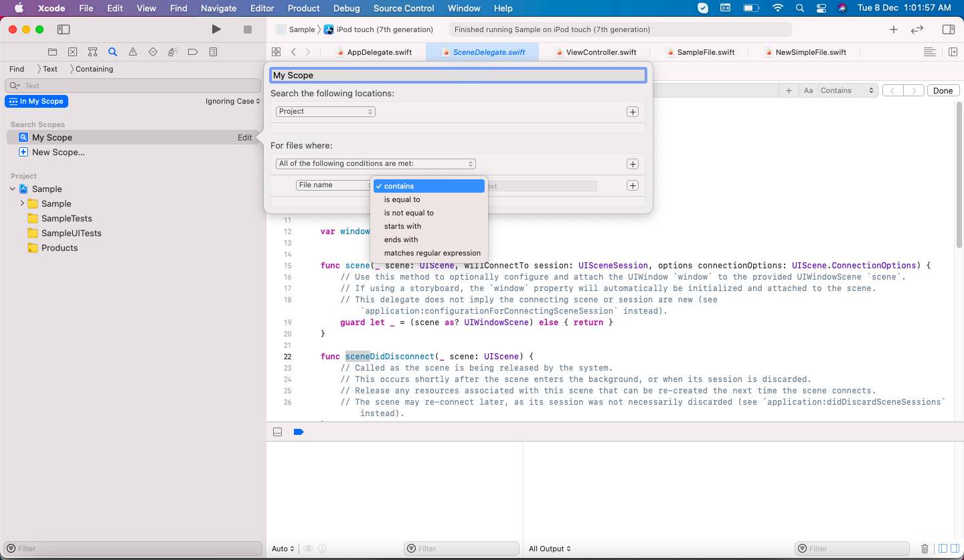
Task: Go back in editor history
Action: pos(293,52)
